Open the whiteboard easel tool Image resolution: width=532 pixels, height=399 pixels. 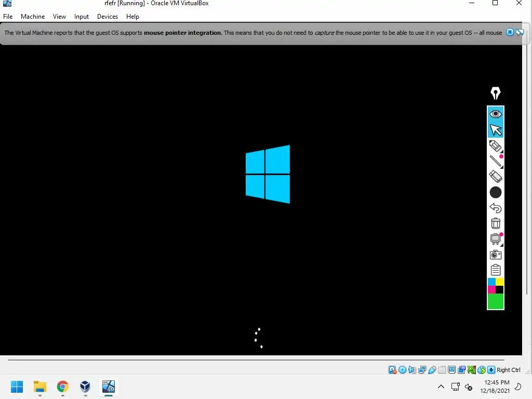(495, 239)
